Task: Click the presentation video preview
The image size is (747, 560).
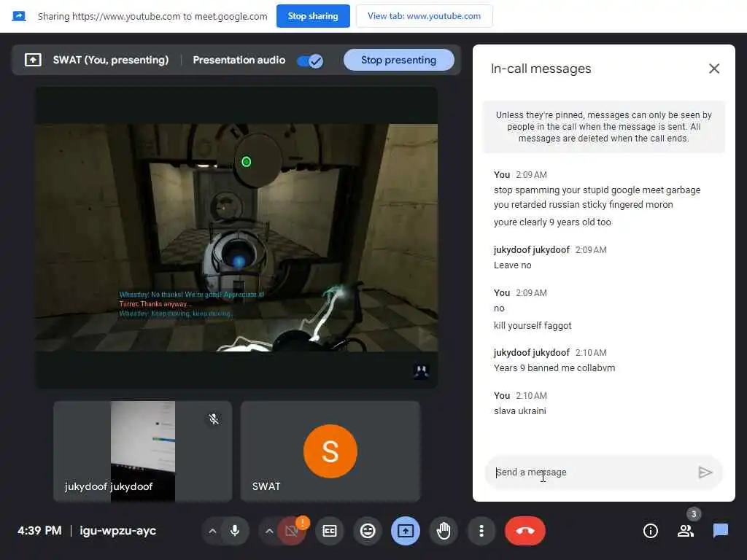Action: point(236,237)
